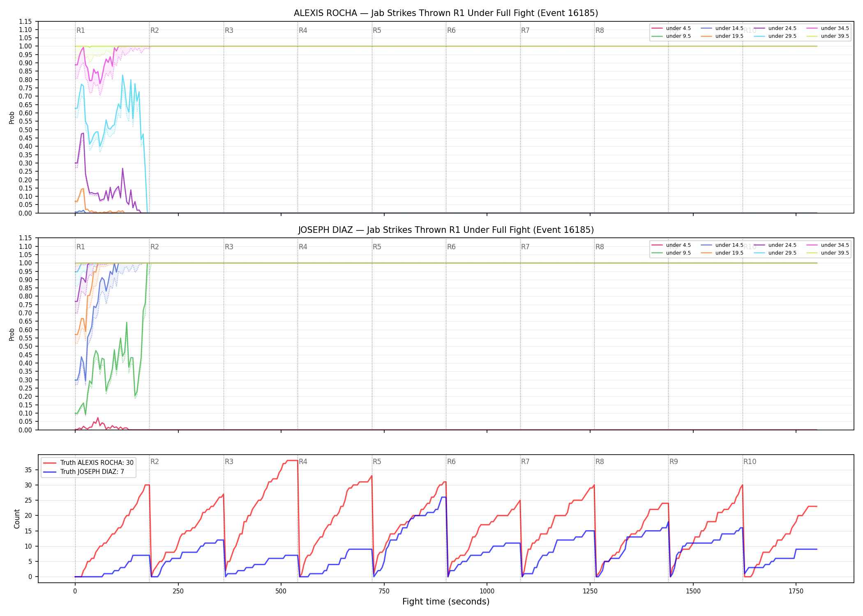Click the R6 round marker in Joseph Diaz chart
Viewport: 863px width, 616px height.
point(451,247)
